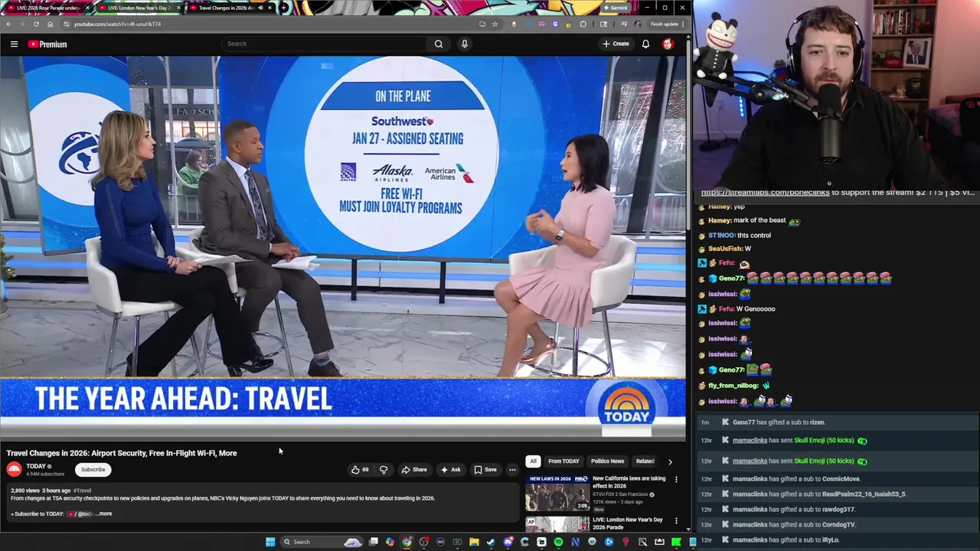The width and height of the screenshot is (980, 551).
Task: Open the YouTube account avatar menu
Action: (668, 44)
